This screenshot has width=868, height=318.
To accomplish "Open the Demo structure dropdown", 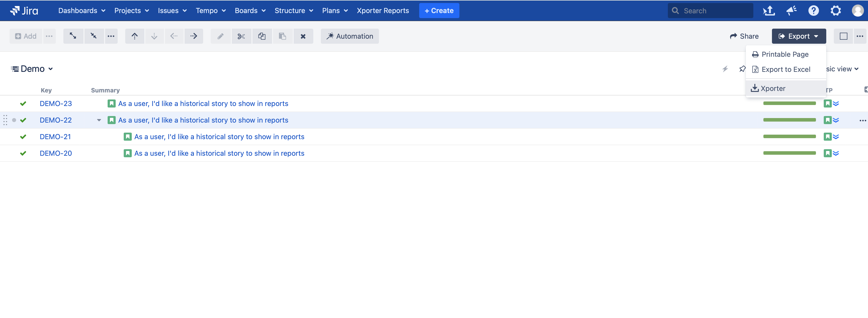I will [x=32, y=69].
